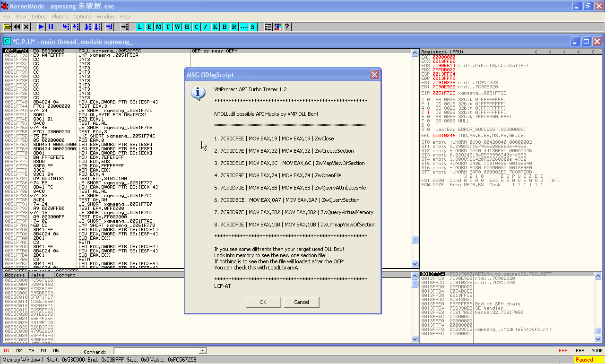Screen dimensions: 605x364
Task: Click into the Command input field
Action: (157, 351)
